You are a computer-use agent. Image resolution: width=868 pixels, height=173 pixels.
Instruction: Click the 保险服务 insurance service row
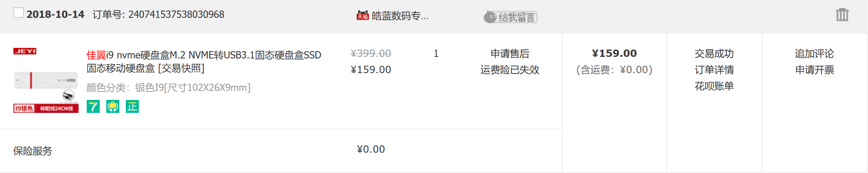[x=281, y=151]
